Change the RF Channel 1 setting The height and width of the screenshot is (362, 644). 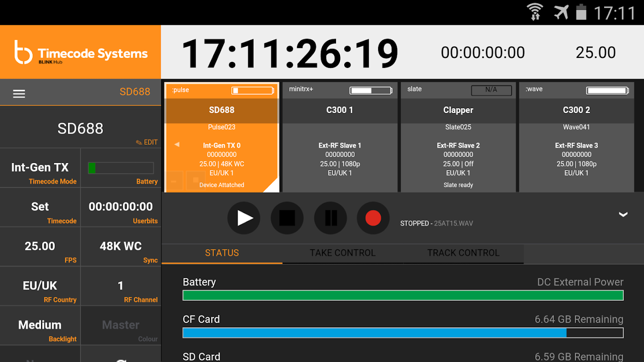(x=121, y=286)
